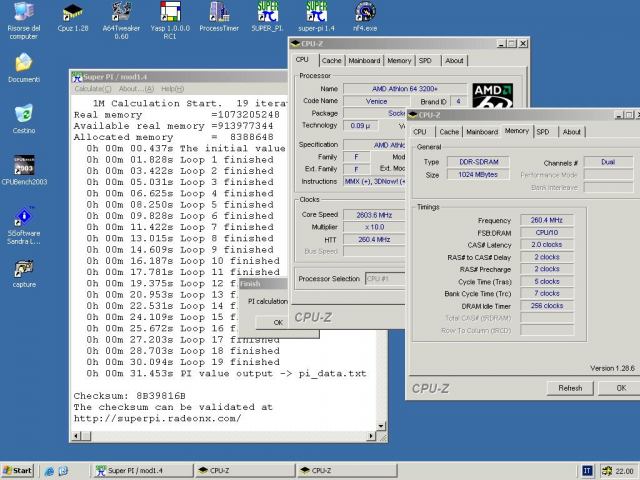
Task: Click the DDR-SDRAM type field
Action: 478,162
